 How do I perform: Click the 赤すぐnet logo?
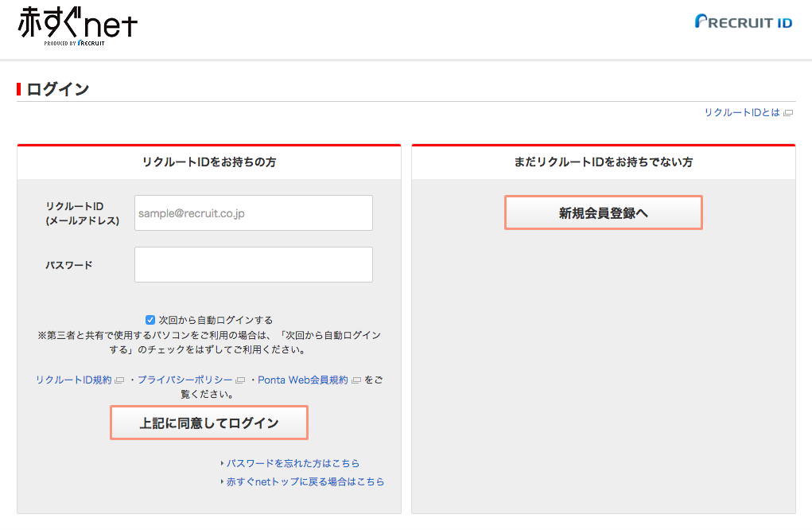click(x=78, y=26)
